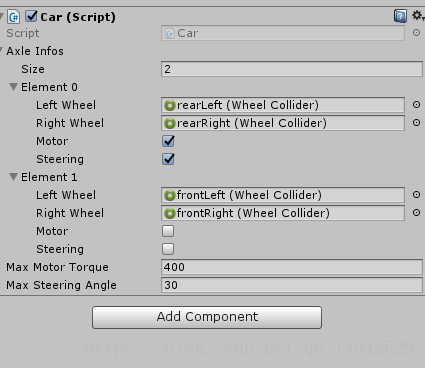Disable the Car (Script) component checkbox

point(31,16)
